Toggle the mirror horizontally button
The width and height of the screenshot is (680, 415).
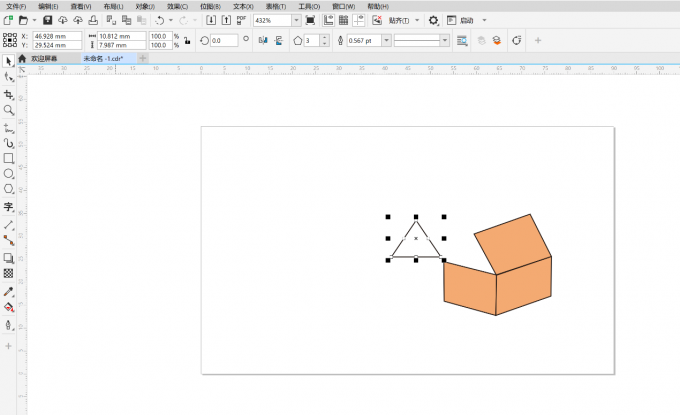tap(263, 40)
